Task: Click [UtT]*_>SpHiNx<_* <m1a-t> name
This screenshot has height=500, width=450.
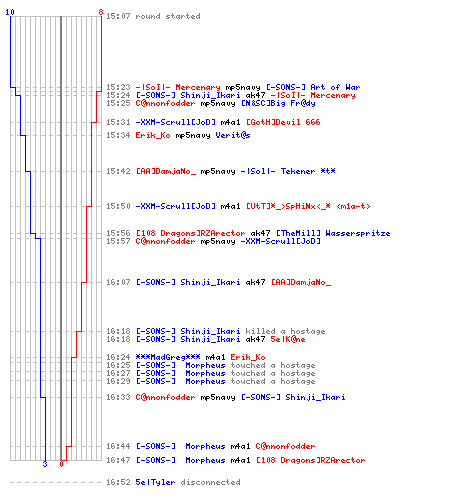Action: (308, 206)
